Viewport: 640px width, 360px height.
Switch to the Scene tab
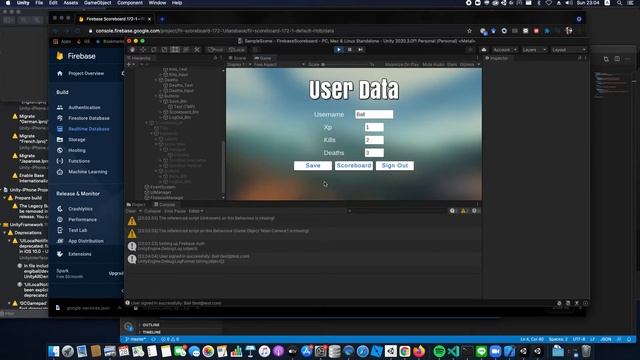238,58
